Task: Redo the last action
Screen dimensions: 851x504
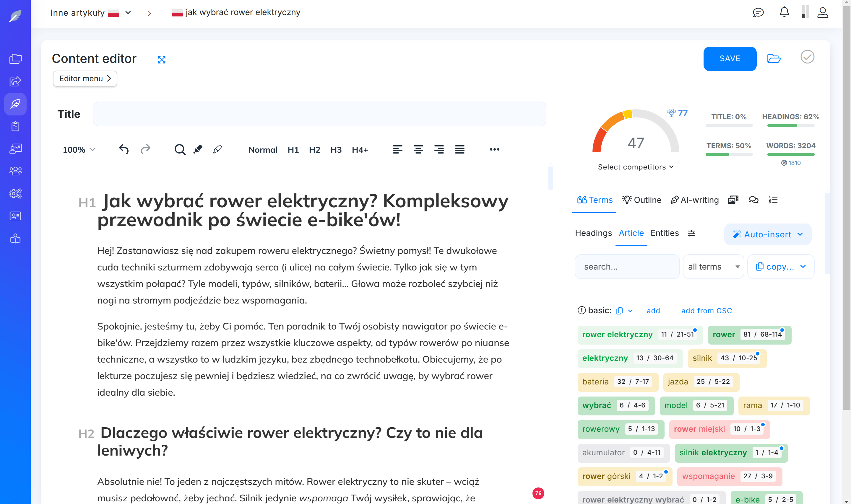Action: click(145, 149)
